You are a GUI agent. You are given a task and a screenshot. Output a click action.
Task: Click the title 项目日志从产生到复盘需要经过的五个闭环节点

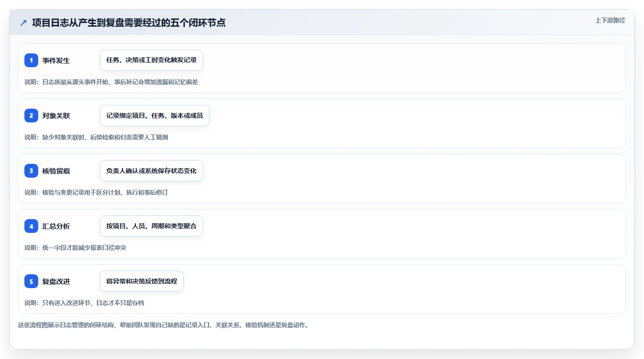[x=129, y=23]
